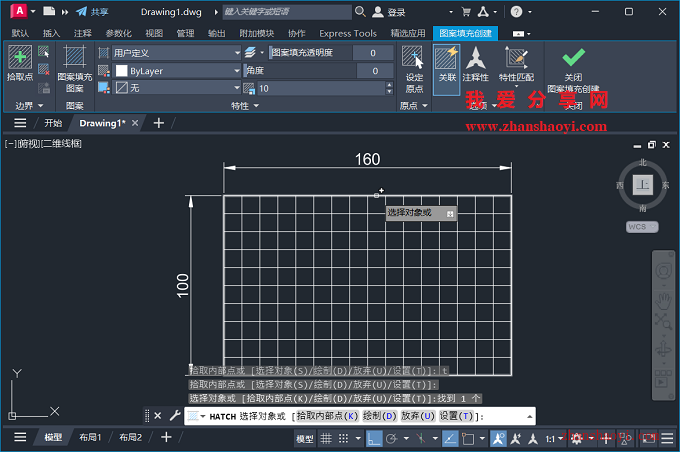This screenshot has width=680, height=452.
Task: Switch to the 布局2 layout tab
Action: pyautogui.click(x=131, y=437)
